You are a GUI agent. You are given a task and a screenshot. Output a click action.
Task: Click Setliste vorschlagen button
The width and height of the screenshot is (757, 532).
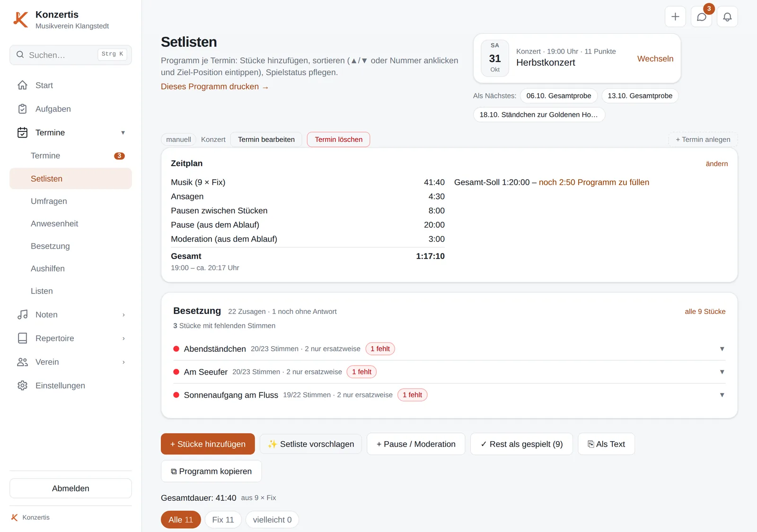[311, 444]
